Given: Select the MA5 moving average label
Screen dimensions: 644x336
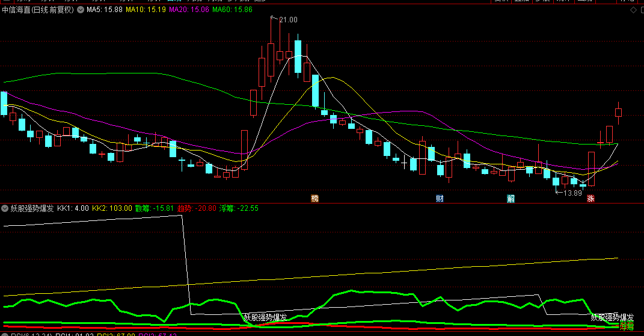Looking at the screenshot, I should (x=105, y=10).
